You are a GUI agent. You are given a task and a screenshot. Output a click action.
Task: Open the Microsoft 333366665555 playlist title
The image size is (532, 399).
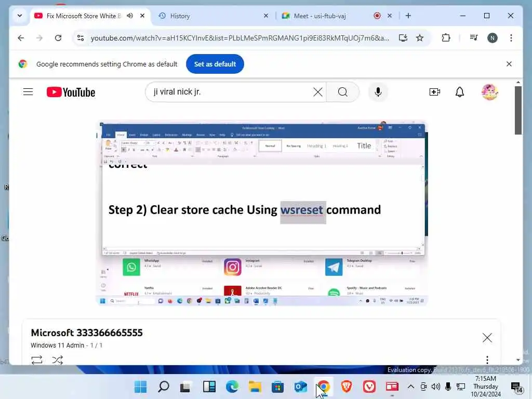(87, 333)
